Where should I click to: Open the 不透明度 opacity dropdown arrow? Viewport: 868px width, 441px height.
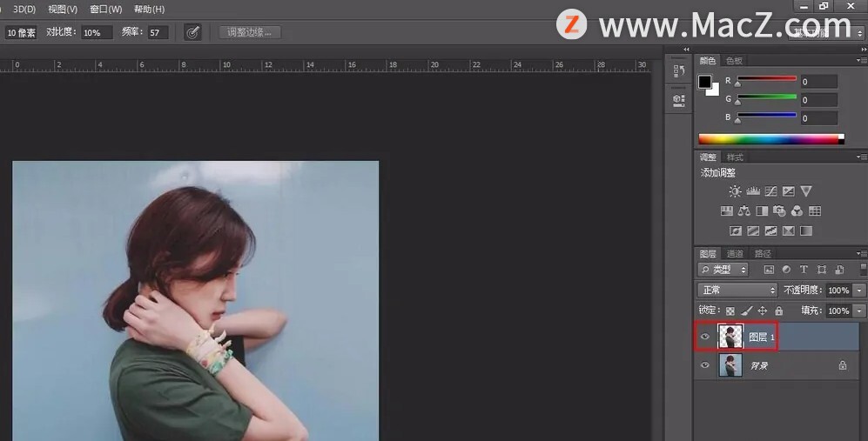[860, 290]
